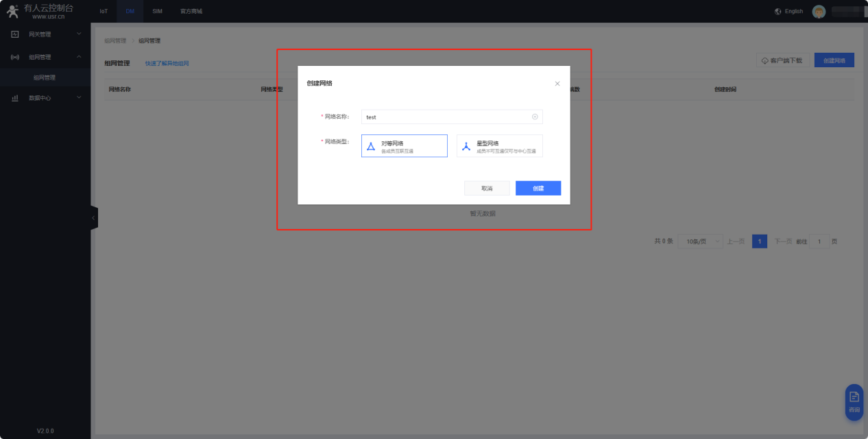Click the 网络名称 text input field

(x=446, y=117)
